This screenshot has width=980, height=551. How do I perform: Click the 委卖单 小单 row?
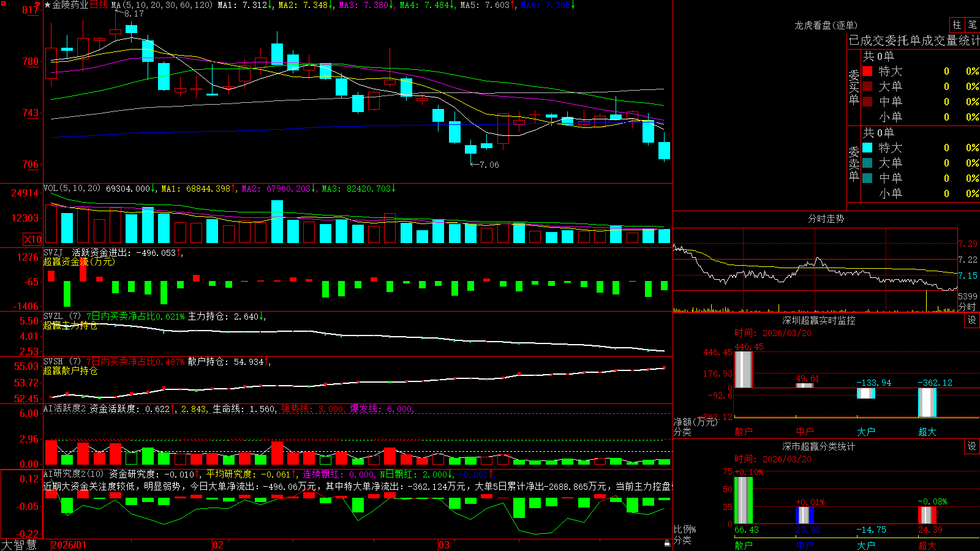coord(921,193)
